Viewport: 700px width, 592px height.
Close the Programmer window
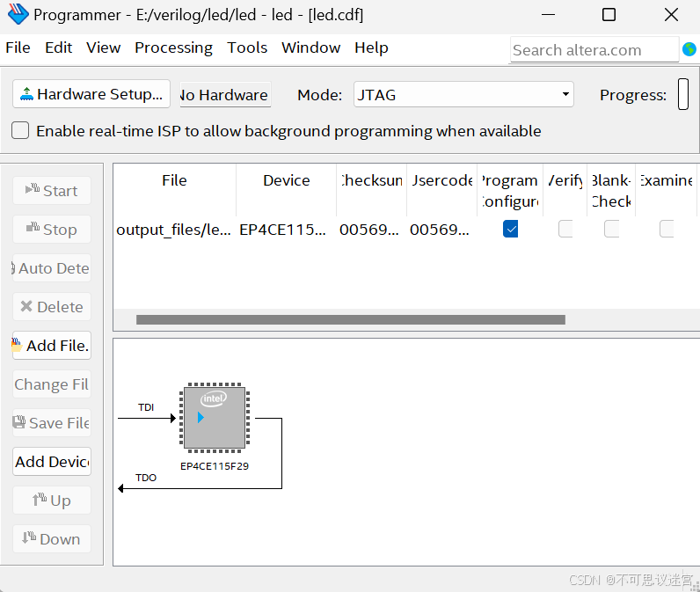(x=671, y=15)
